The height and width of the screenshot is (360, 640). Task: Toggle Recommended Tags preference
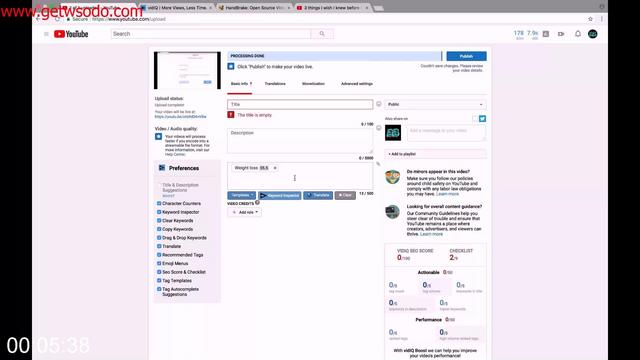(159, 255)
